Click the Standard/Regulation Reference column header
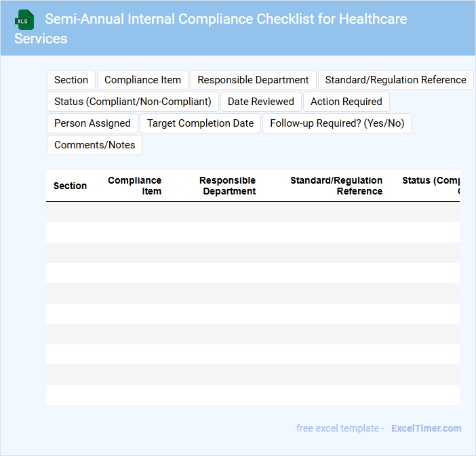Image resolution: width=476 pixels, height=456 pixels. [336, 186]
